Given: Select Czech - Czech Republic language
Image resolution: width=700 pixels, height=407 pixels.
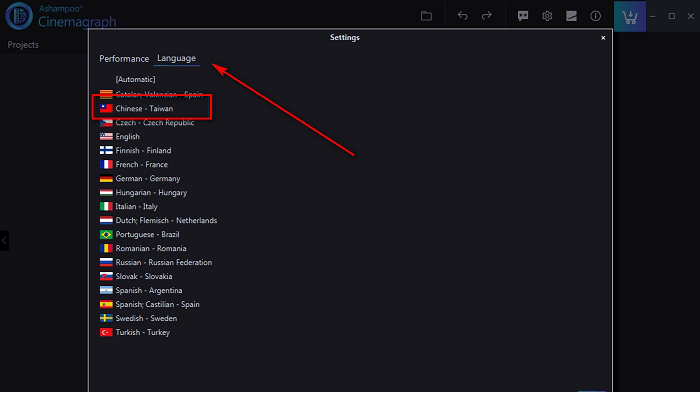Looking at the screenshot, I should (x=147, y=123).
